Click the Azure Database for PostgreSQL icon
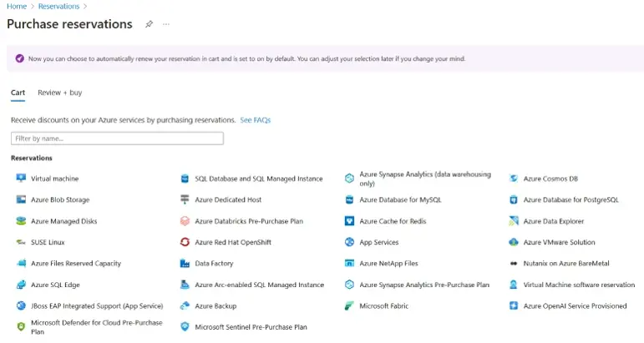Image resolution: width=644 pixels, height=343 pixels. pos(514,199)
